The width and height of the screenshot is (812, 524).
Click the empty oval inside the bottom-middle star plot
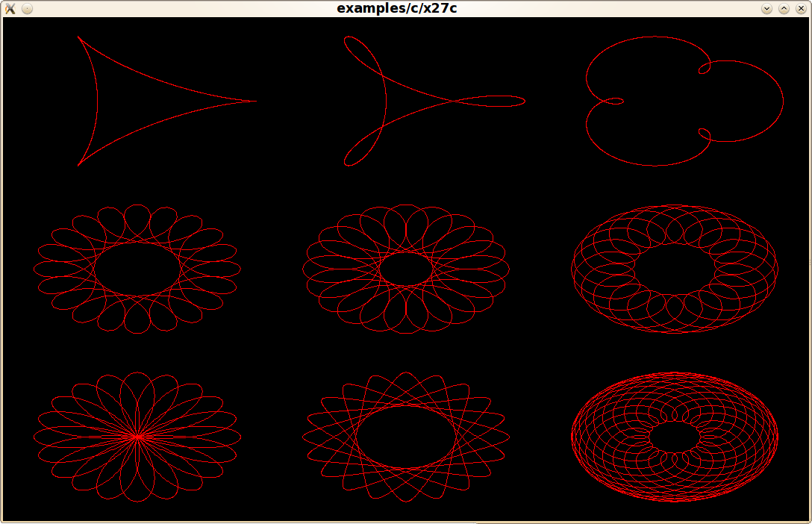(x=406, y=437)
